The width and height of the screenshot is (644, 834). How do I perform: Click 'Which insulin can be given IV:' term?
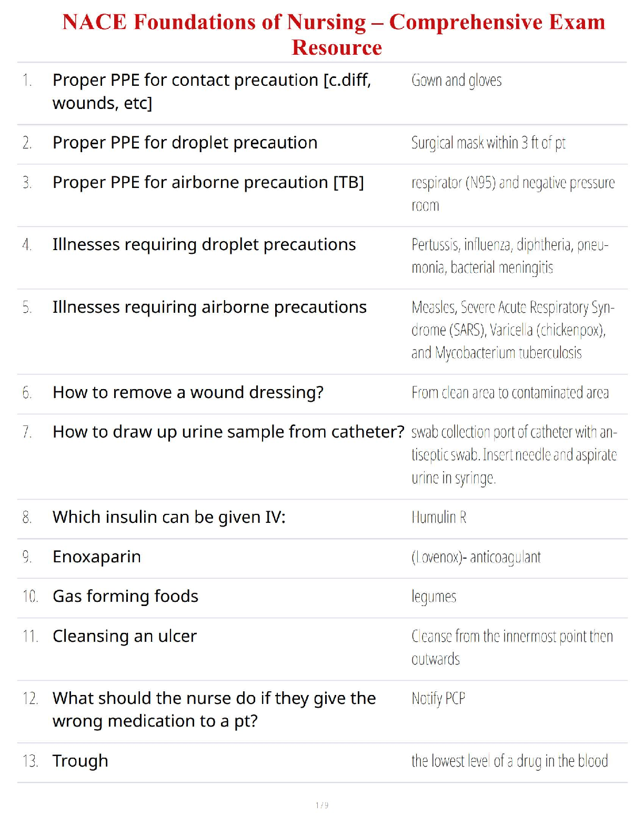tap(169, 518)
